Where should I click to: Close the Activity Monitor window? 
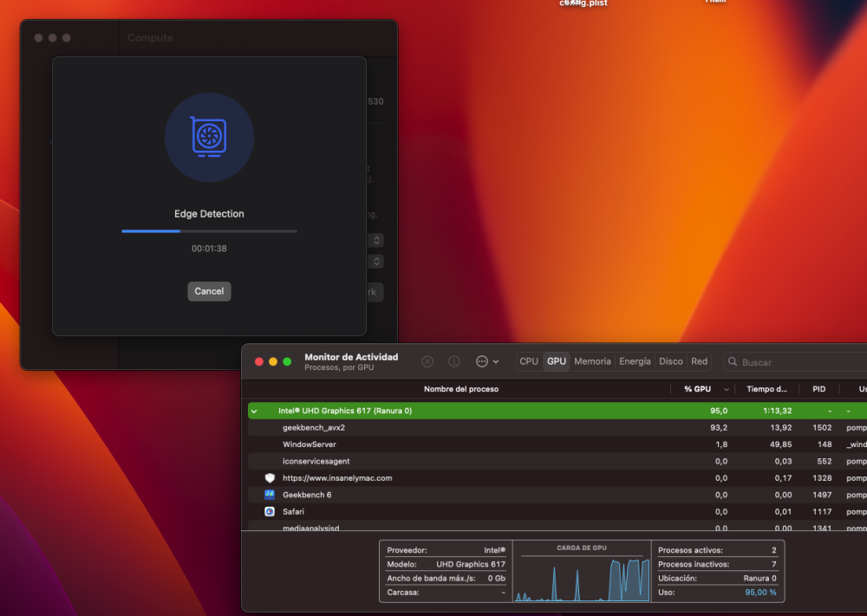[x=258, y=361]
